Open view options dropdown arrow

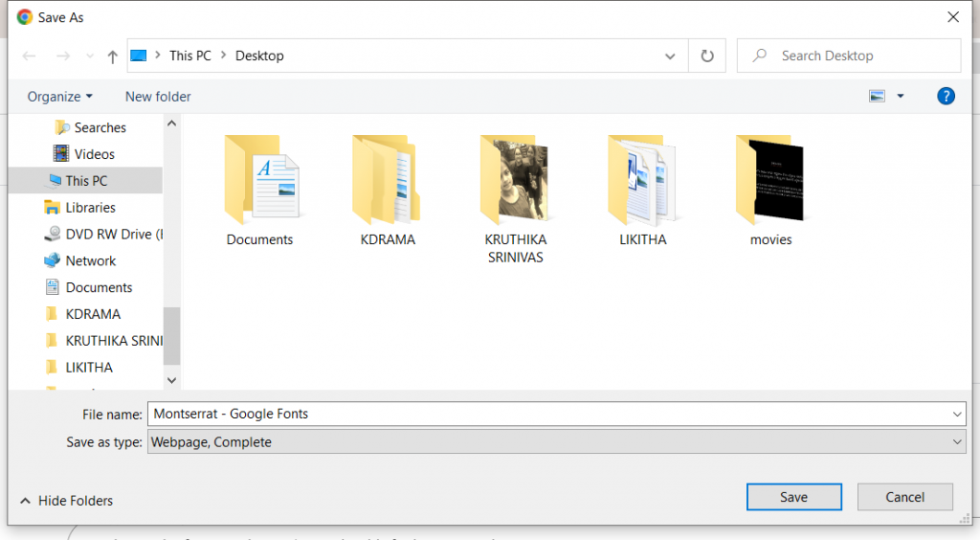click(901, 96)
